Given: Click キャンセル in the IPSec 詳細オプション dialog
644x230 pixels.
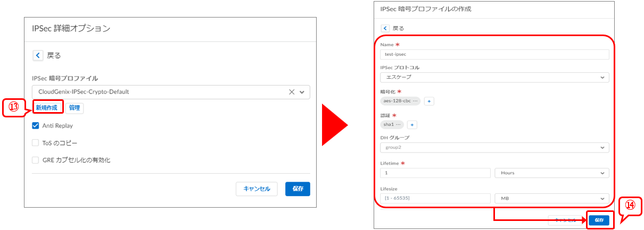Looking at the screenshot, I should 257,189.
